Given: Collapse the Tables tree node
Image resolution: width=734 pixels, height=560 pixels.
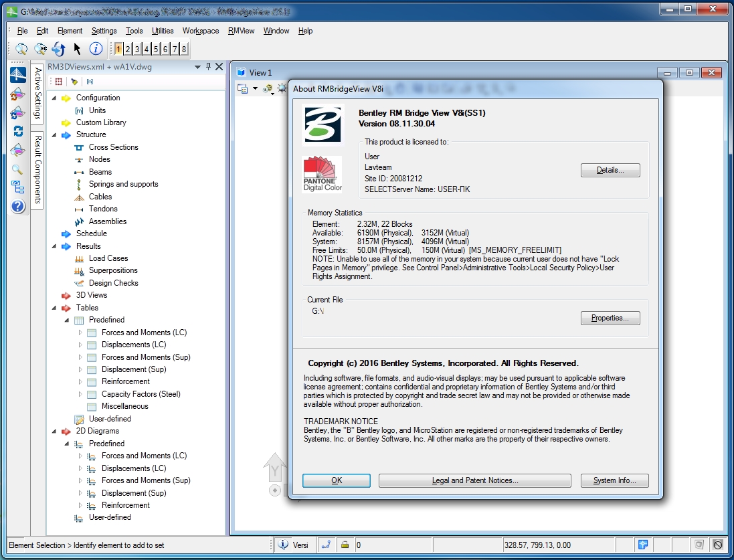Looking at the screenshot, I should pyautogui.click(x=54, y=308).
